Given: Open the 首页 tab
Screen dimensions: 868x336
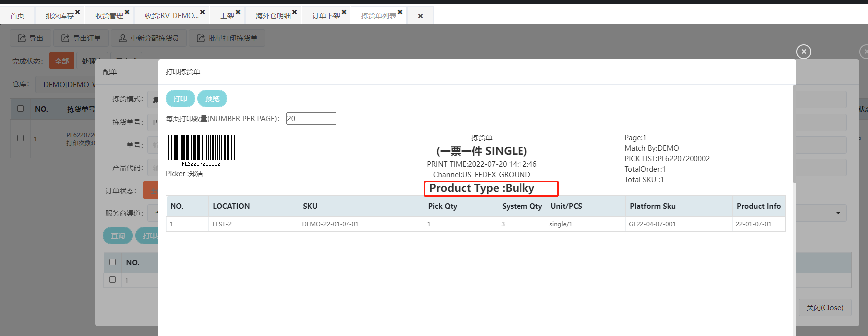Looking at the screenshot, I should coord(17,16).
